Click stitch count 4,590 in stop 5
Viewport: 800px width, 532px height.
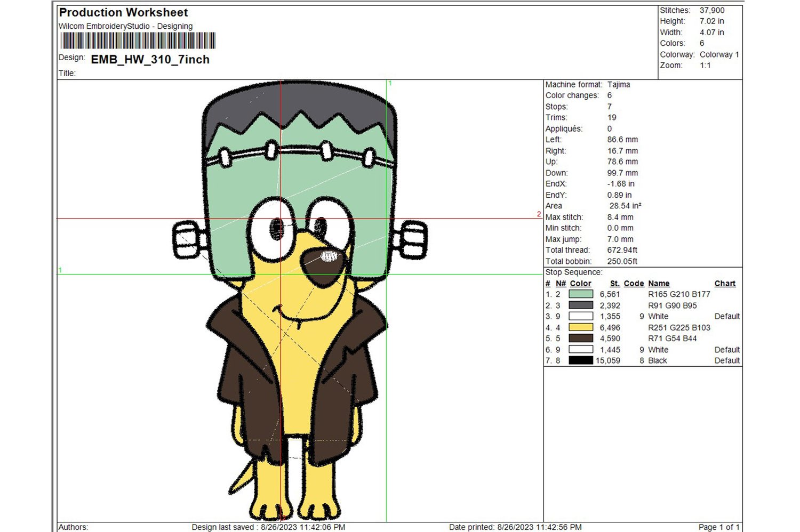coord(610,338)
